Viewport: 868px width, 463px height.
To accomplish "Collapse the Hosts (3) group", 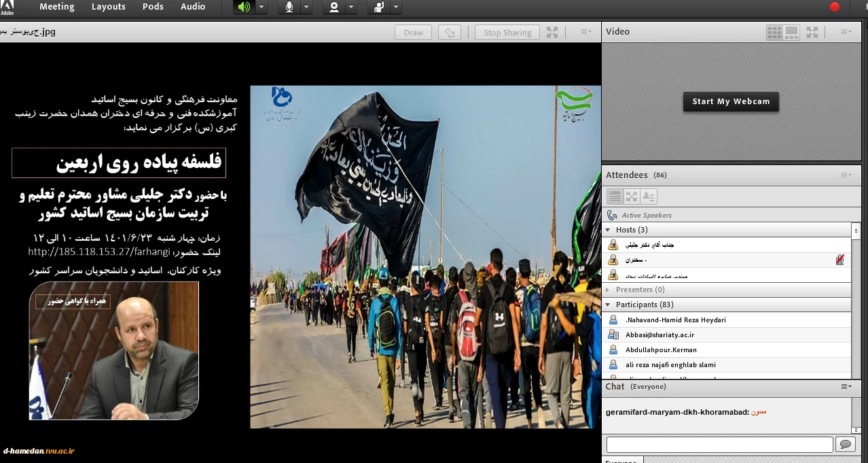I will (x=608, y=230).
